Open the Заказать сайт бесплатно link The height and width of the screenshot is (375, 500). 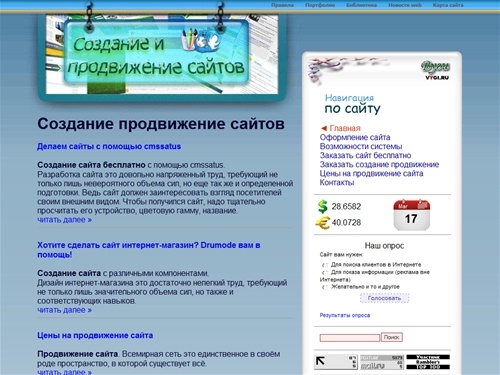tap(365, 155)
